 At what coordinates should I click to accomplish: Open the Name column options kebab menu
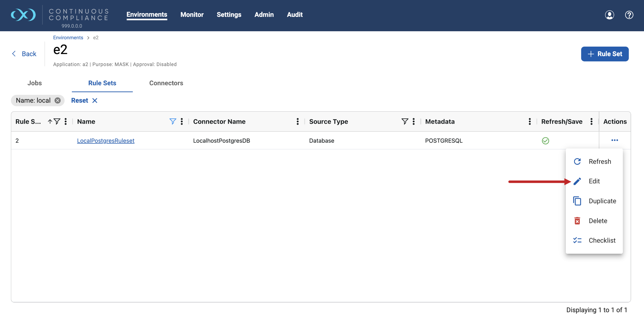181,121
